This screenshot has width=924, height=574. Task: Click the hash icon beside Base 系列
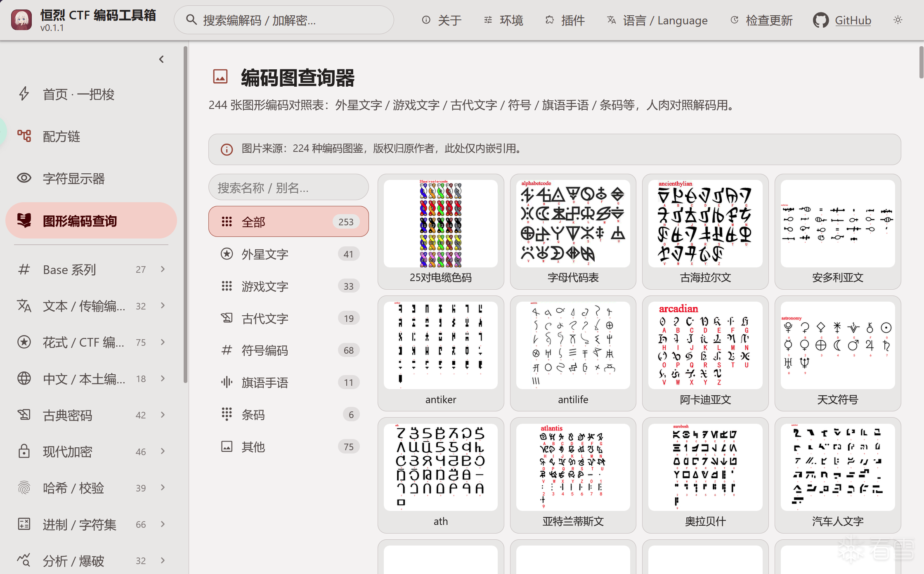(x=24, y=269)
